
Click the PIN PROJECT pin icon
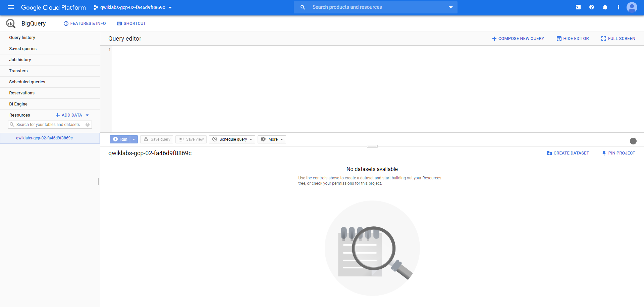(604, 153)
